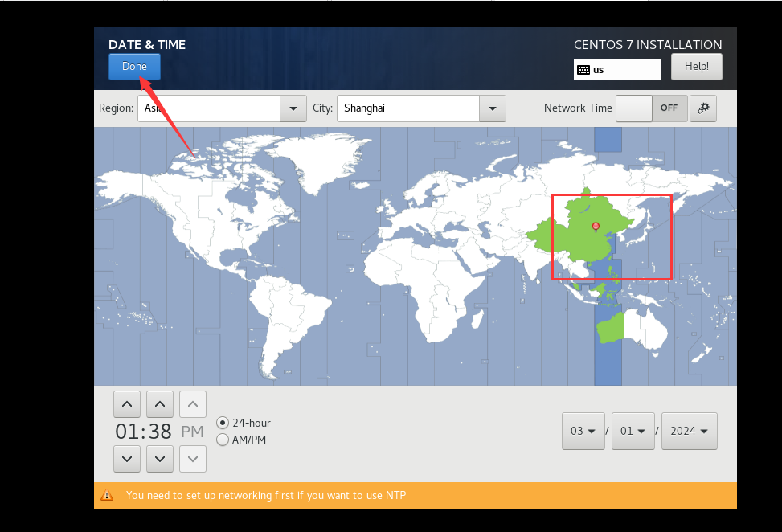This screenshot has height=532, width=782.
Task: Open the Region dropdown arrow
Action: [293, 108]
